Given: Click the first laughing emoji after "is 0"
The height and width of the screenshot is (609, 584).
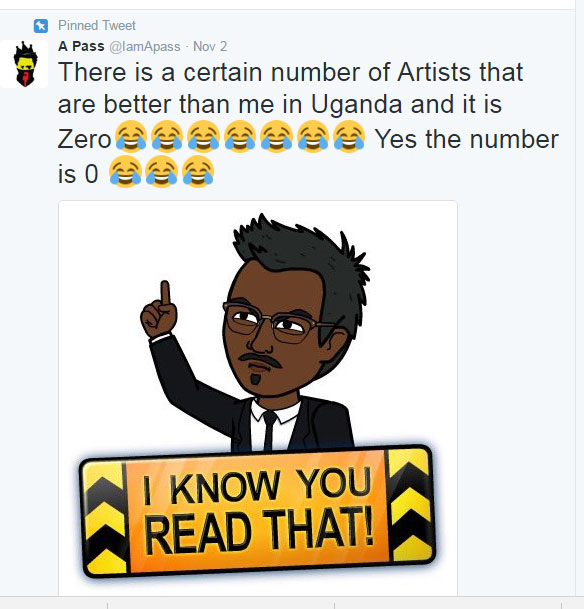Looking at the screenshot, I should 125,171.
